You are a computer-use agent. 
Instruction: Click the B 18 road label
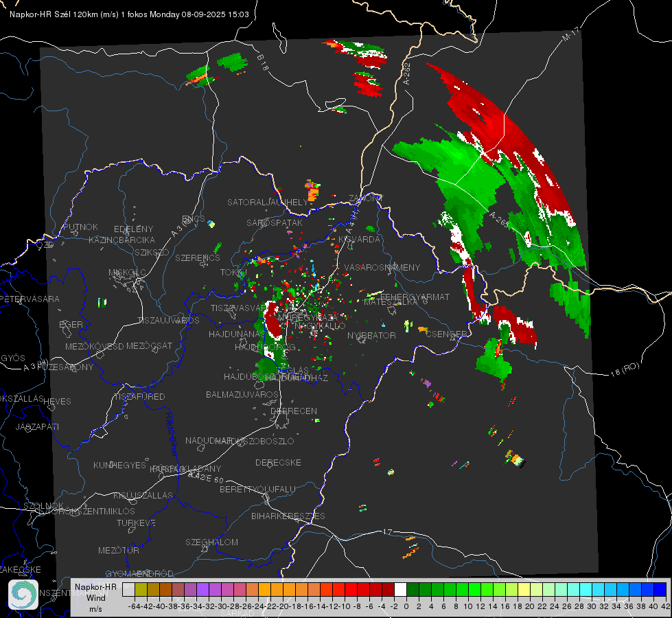pos(263,62)
